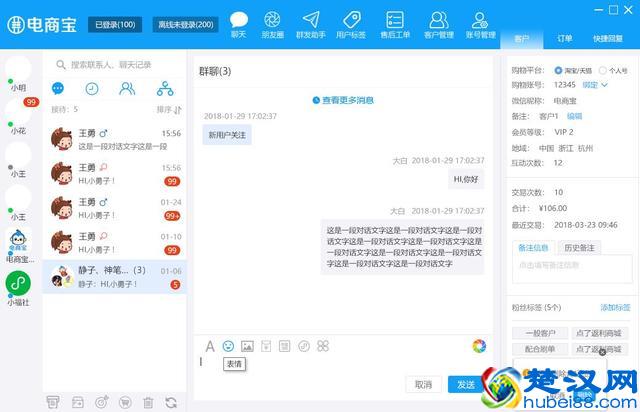
Task: Click 已登录(100) button
Action: tap(115, 24)
